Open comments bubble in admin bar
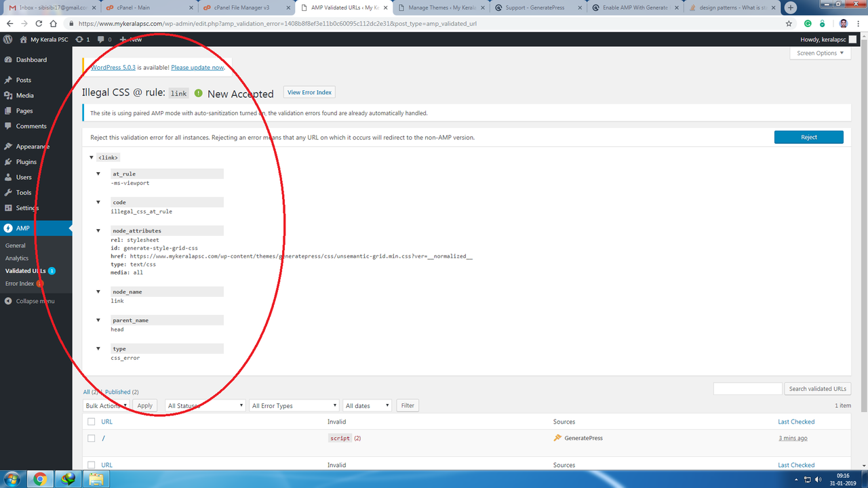Image resolution: width=868 pixels, height=488 pixels. pyautogui.click(x=100, y=39)
